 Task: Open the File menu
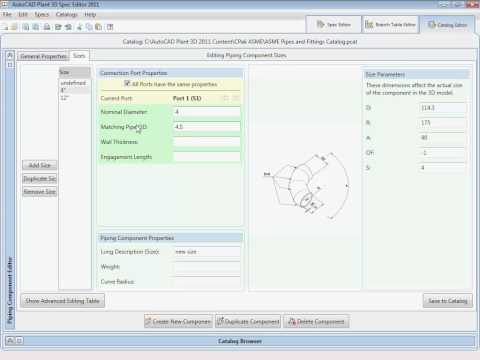click(7, 14)
